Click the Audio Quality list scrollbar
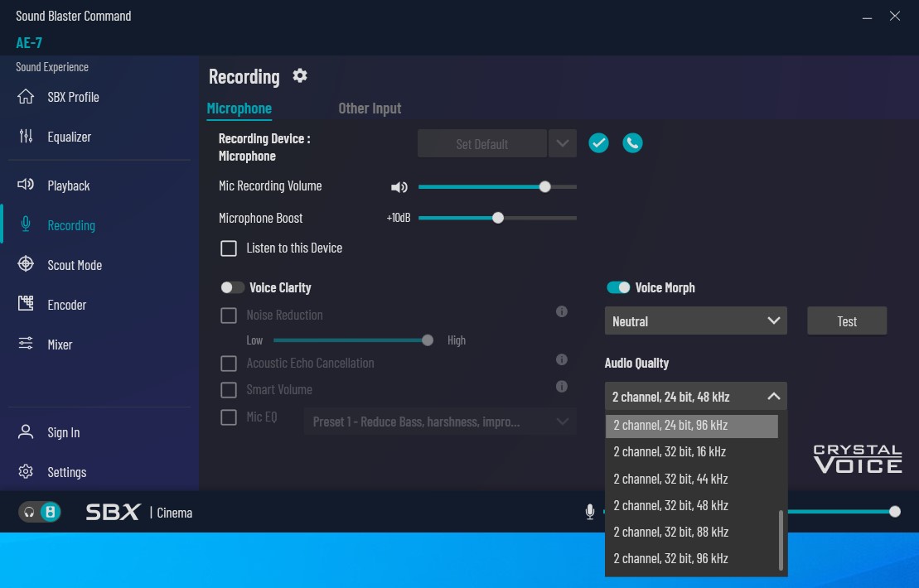This screenshot has height=588, width=919. click(781, 539)
